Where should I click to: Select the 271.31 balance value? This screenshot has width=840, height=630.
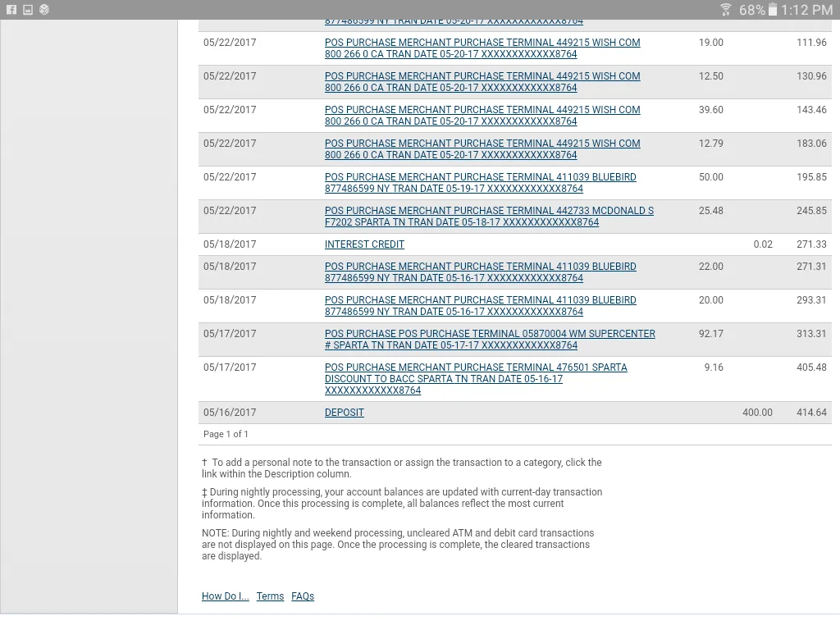tap(811, 267)
